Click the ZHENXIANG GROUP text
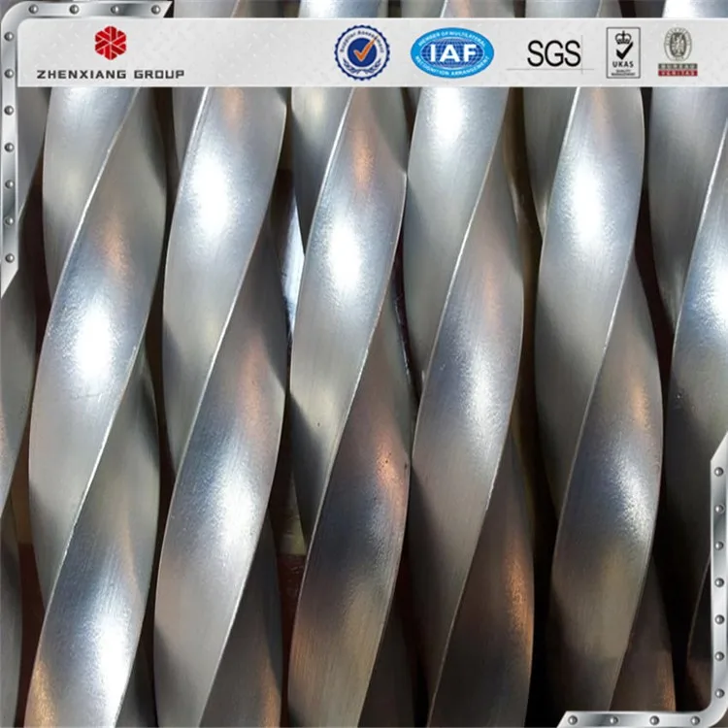The height and width of the screenshot is (728, 728). tap(111, 75)
